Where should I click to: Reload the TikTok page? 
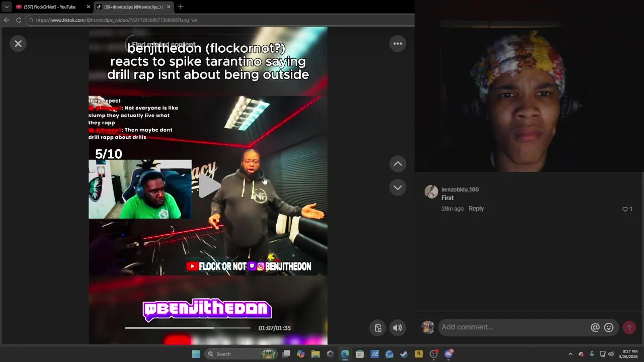point(19,20)
